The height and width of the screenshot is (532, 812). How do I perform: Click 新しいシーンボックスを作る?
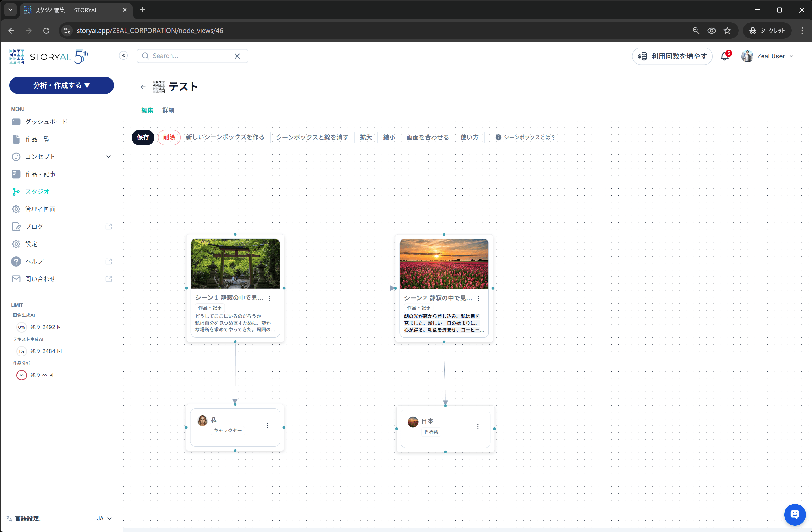click(x=225, y=137)
